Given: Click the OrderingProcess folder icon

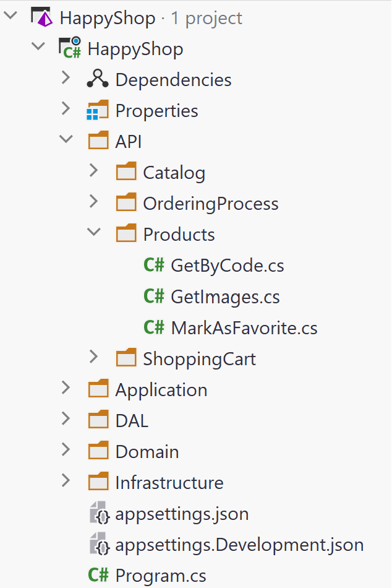Looking at the screenshot, I should point(126,203).
